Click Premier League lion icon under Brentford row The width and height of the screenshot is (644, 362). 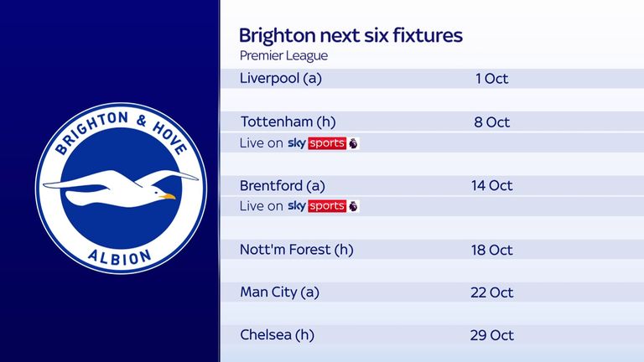[x=353, y=206]
